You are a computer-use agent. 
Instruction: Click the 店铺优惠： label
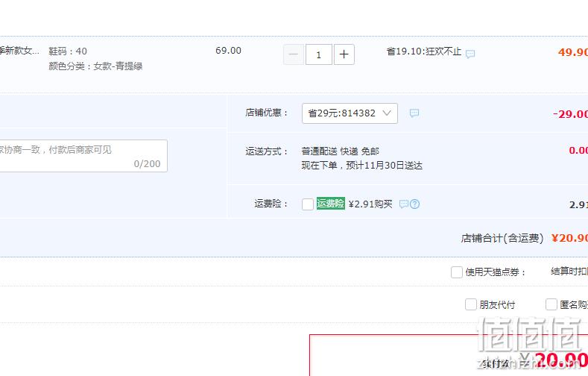pos(267,113)
